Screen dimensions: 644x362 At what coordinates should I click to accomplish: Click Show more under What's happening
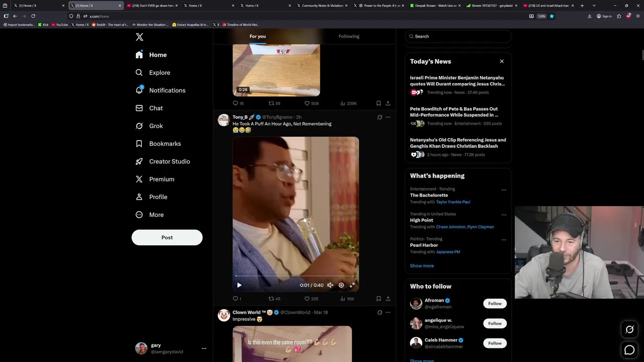(x=422, y=266)
